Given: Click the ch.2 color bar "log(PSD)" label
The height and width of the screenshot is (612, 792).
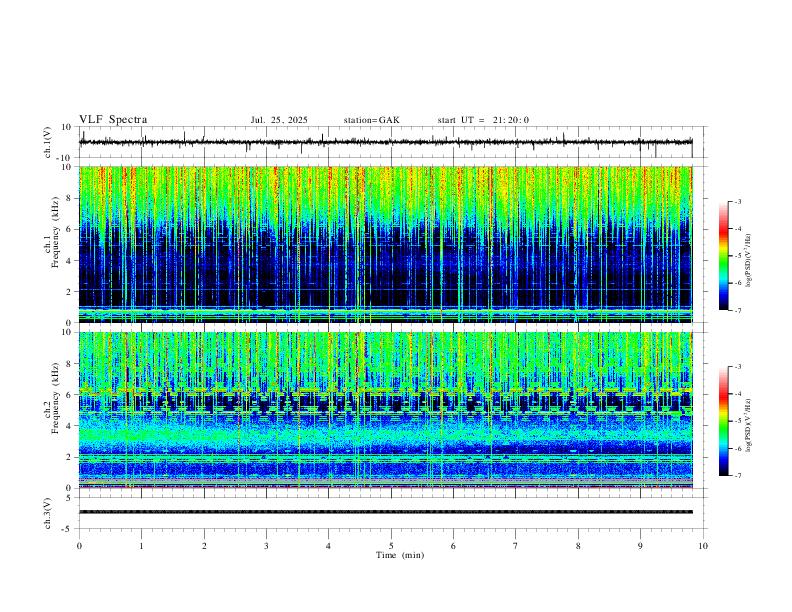Looking at the screenshot, I should tap(749, 425).
